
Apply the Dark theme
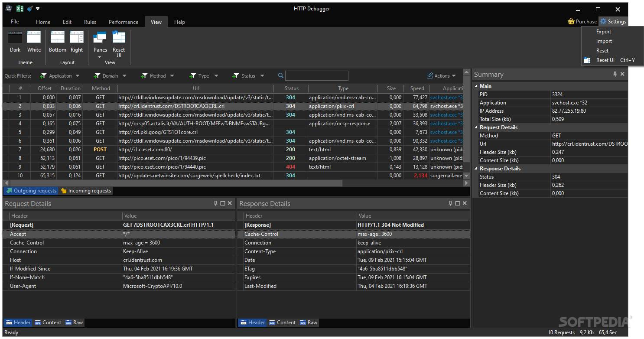tap(15, 42)
